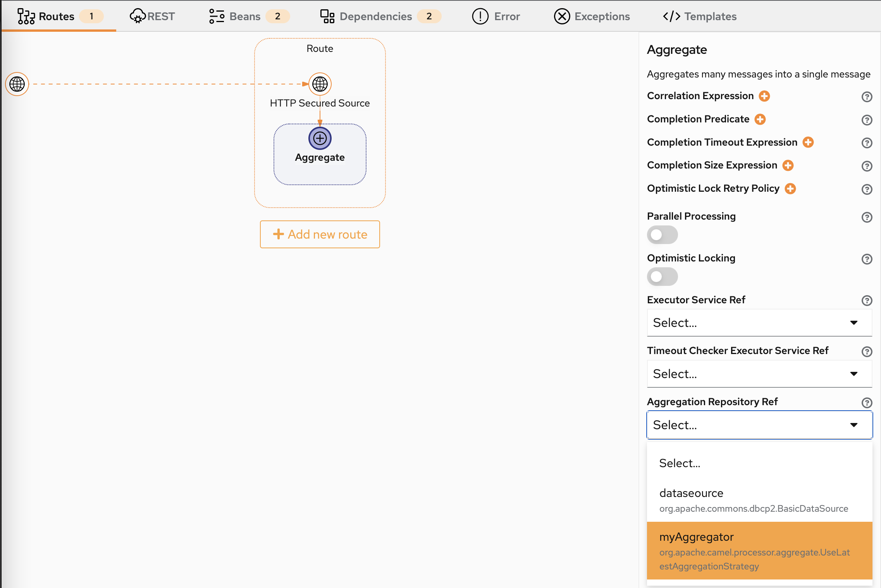Viewport: 881px width, 588px height.
Task: Select the HTTP Secured Source globe node
Action: 320,84
